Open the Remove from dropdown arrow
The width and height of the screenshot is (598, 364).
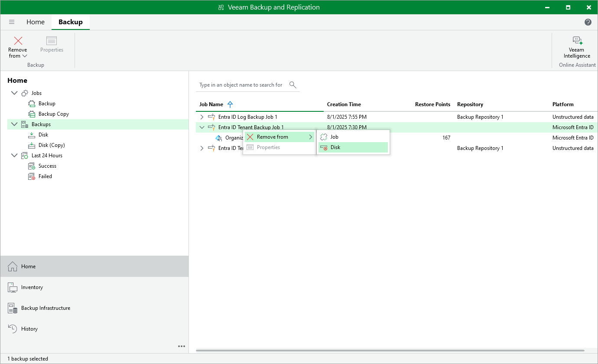coord(24,56)
